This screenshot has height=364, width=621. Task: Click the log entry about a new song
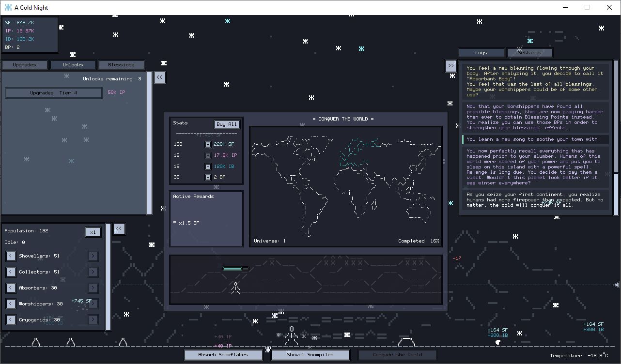click(x=536, y=139)
